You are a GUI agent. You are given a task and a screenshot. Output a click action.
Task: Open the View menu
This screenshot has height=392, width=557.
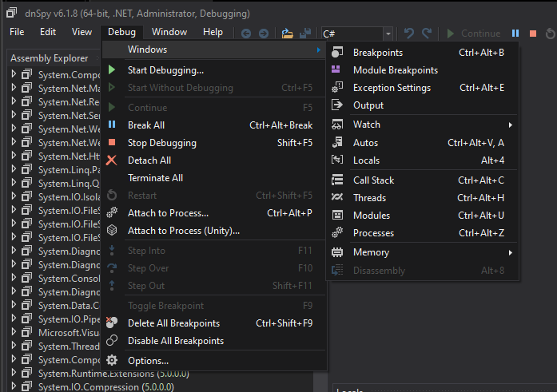click(x=82, y=32)
